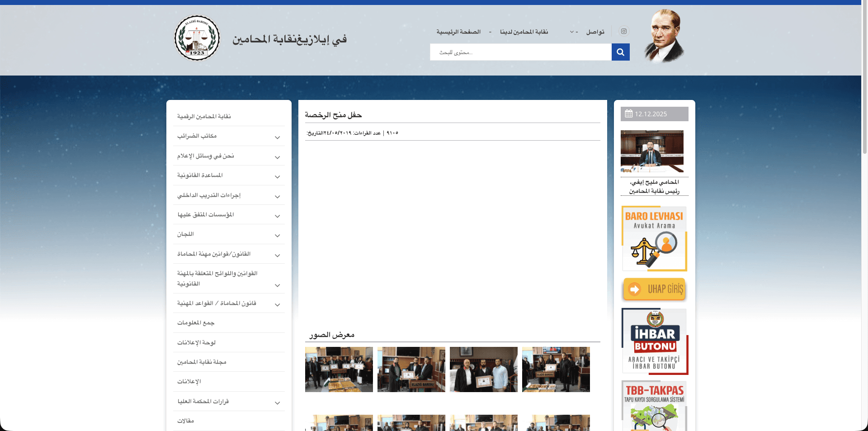Click the معرض الصور gallery heading
This screenshot has height=431, width=868.
(332, 335)
